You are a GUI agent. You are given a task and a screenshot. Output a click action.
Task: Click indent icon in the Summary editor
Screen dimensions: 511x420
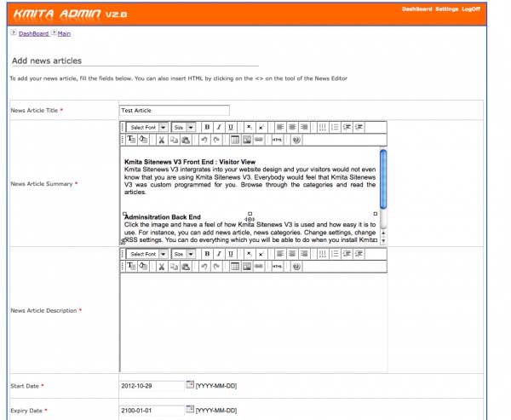tap(359, 127)
